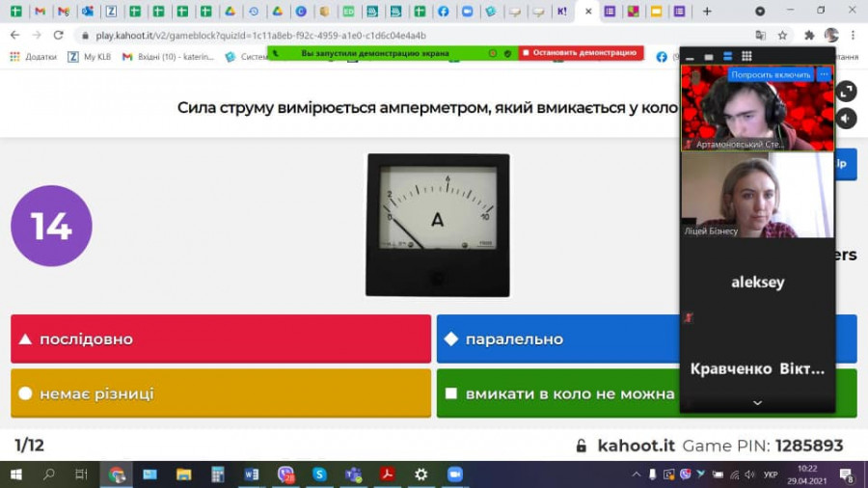The width and height of the screenshot is (868, 488).
Task: Click the Game PIN 1285893 text
Action: click(763, 446)
